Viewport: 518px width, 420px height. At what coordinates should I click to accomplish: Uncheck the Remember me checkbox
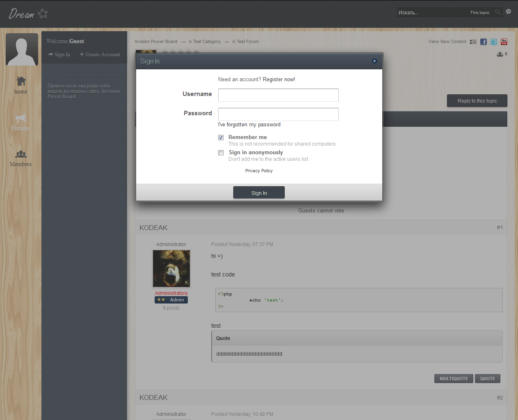point(221,138)
